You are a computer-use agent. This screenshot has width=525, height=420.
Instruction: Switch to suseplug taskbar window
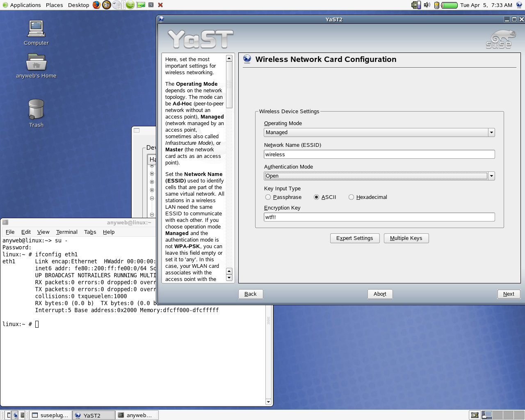coord(51,415)
